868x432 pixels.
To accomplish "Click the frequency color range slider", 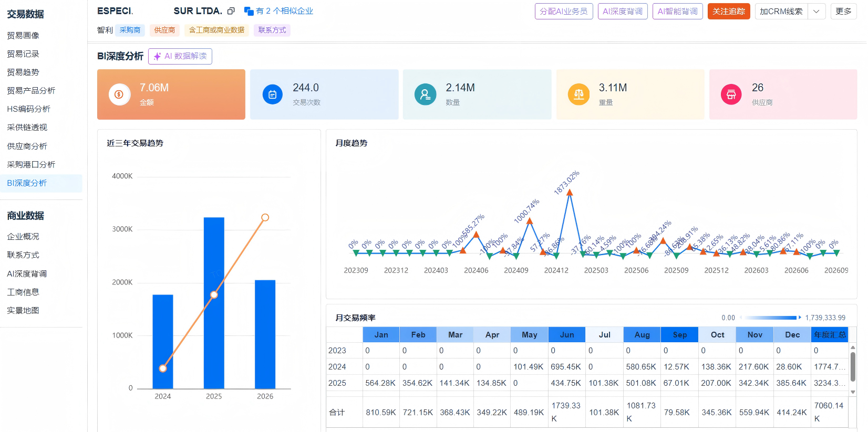I will (x=770, y=318).
